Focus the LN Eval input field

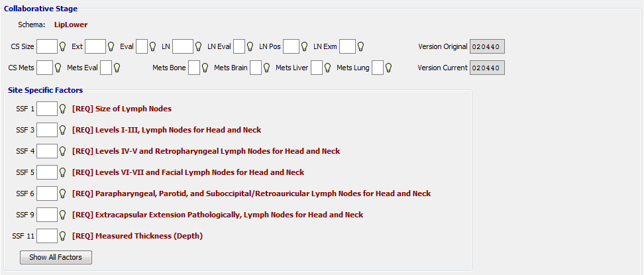(239, 46)
